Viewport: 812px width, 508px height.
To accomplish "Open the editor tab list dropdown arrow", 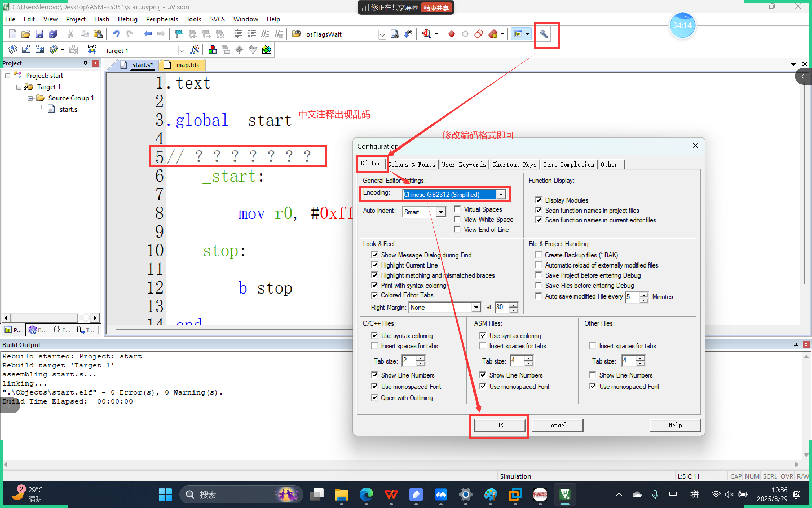I will [x=794, y=64].
